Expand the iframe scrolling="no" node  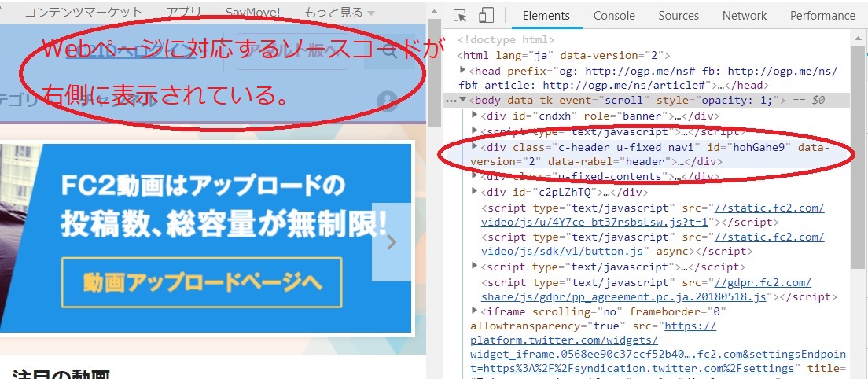click(x=474, y=311)
